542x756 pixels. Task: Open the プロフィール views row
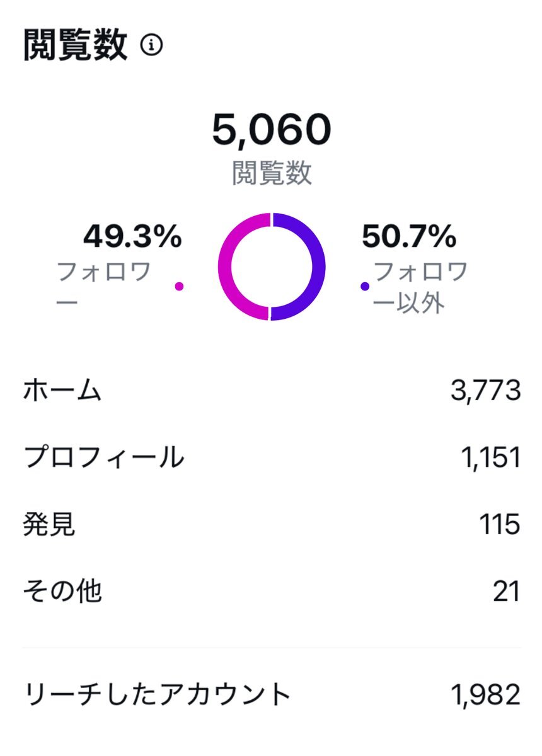tap(271, 458)
